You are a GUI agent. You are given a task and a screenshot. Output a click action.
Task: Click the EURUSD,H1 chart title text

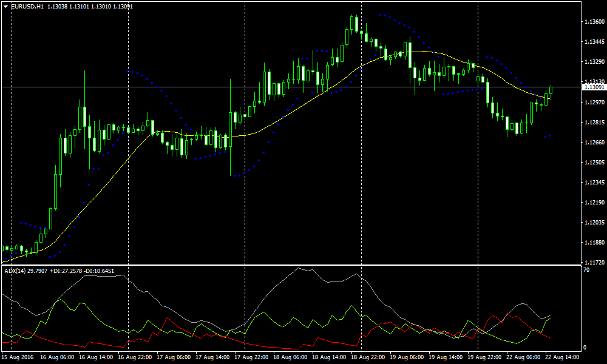coord(27,7)
